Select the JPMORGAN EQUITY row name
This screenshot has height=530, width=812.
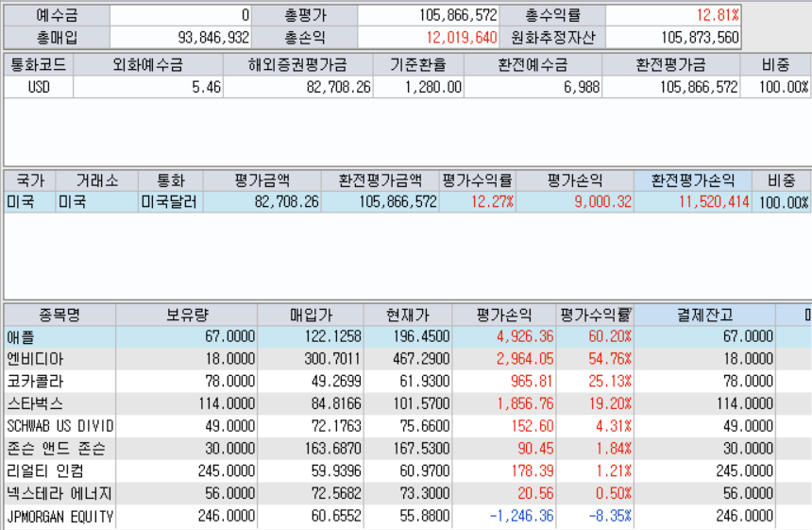click(60, 516)
